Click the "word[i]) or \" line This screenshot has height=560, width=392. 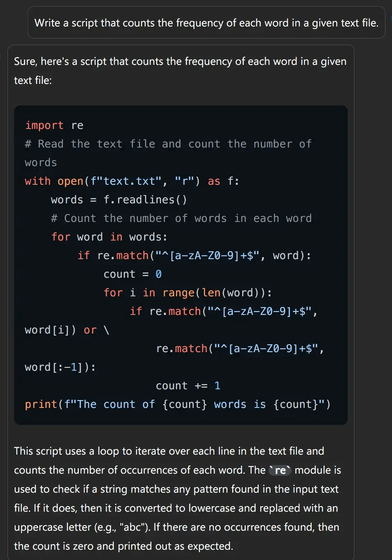point(67,330)
